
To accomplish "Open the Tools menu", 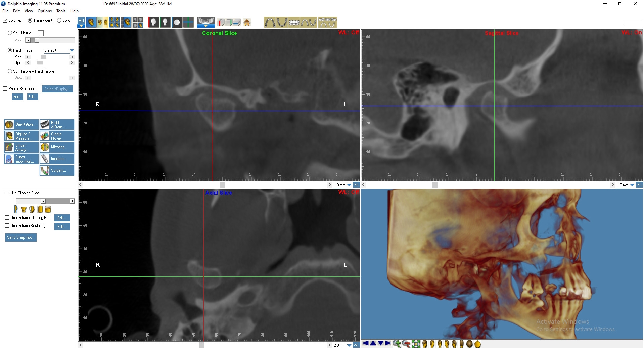I will [61, 11].
